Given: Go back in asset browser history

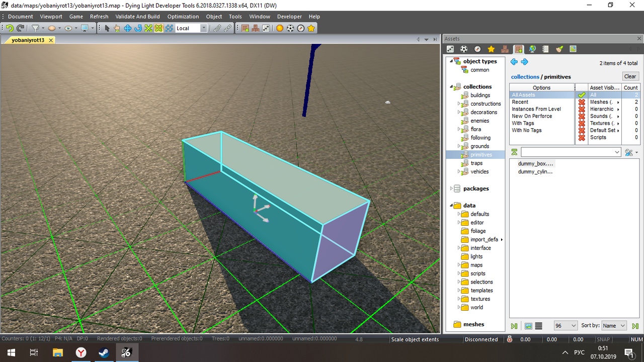Looking at the screenshot, I should pos(514,62).
